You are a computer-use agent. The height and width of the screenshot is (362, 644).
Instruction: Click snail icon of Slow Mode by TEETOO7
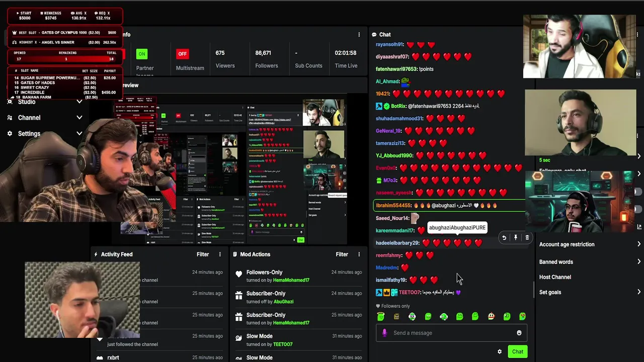tap(239, 338)
